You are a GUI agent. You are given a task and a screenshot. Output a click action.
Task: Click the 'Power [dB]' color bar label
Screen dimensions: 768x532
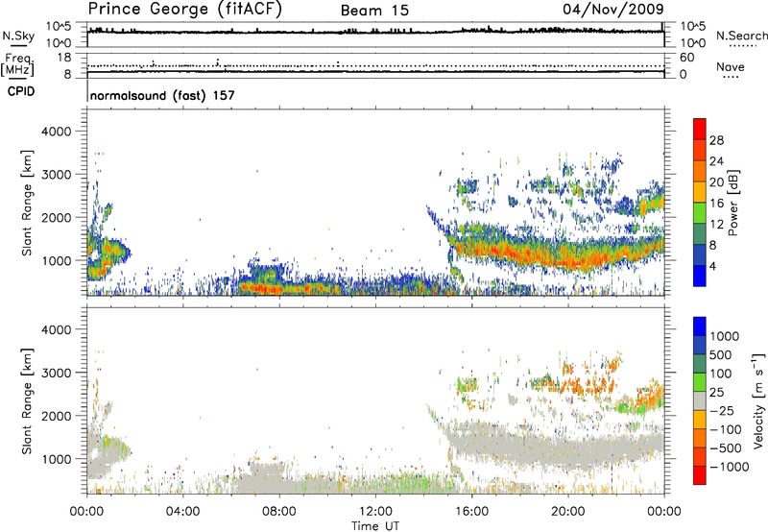pyautogui.click(x=732, y=203)
